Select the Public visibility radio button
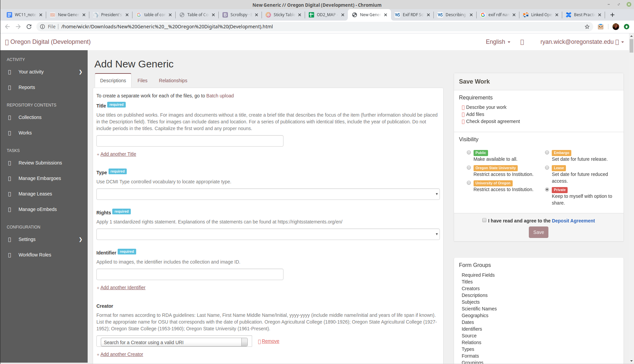This screenshot has height=364, width=634. (x=469, y=152)
